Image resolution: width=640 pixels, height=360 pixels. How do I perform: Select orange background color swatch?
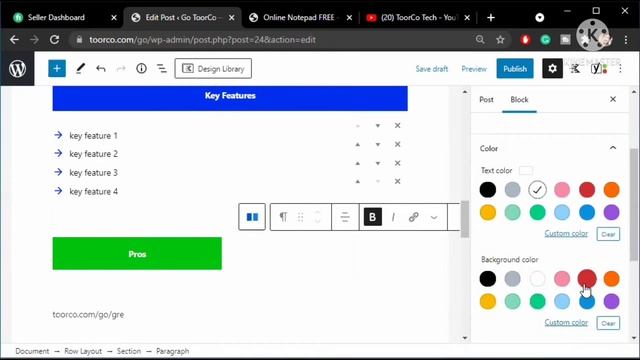611,279
